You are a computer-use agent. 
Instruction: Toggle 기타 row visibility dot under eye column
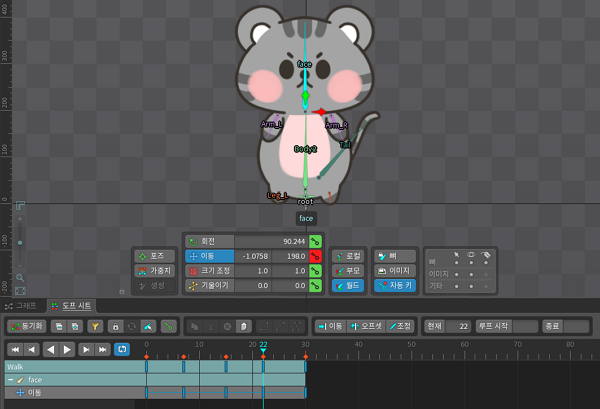pos(471,286)
